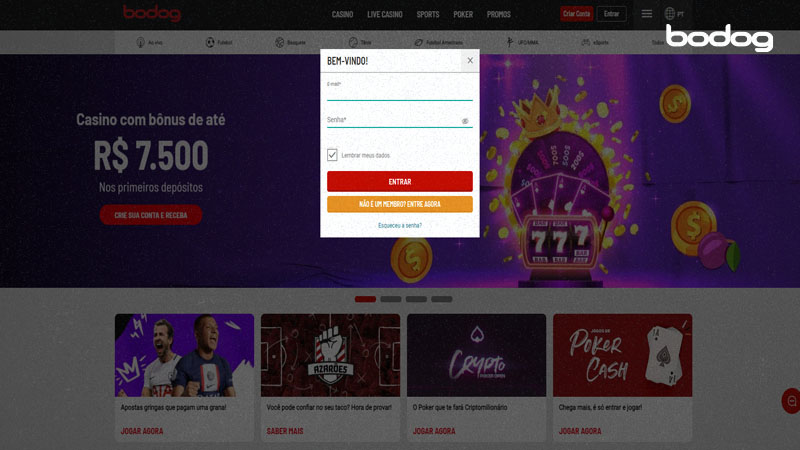
Task: Select the eSports controller icon
Action: (x=586, y=42)
